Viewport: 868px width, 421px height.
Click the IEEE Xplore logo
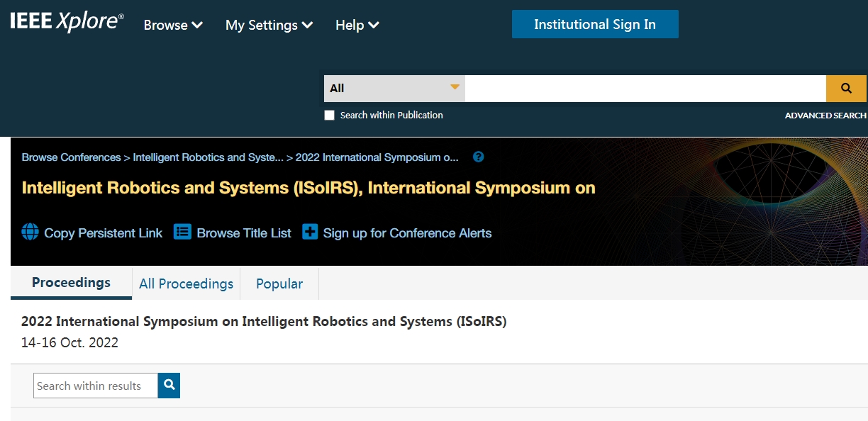(67, 22)
